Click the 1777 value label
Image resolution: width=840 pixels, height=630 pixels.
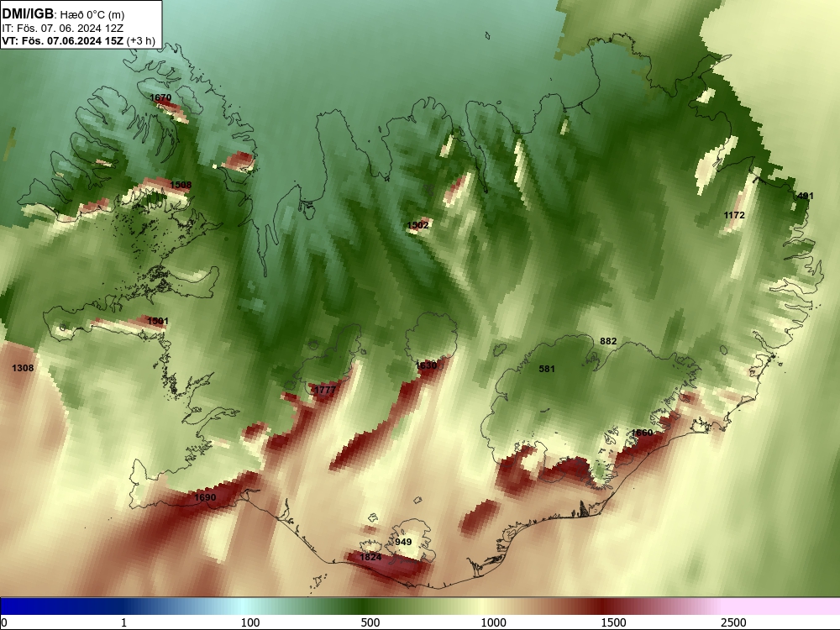(324, 390)
